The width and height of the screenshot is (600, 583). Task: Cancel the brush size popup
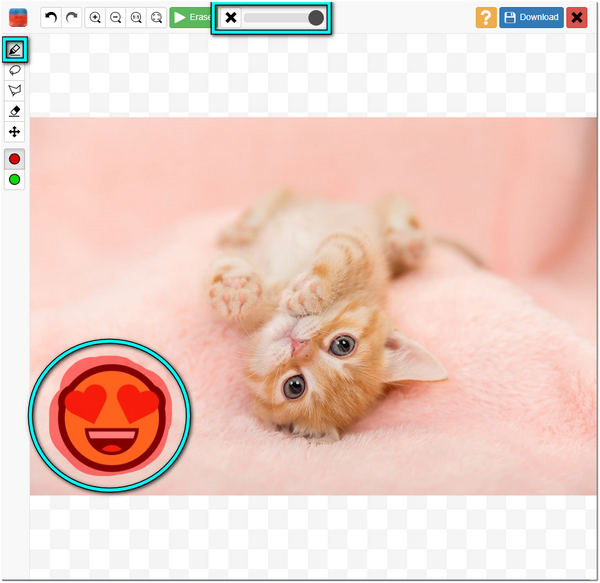click(x=231, y=18)
